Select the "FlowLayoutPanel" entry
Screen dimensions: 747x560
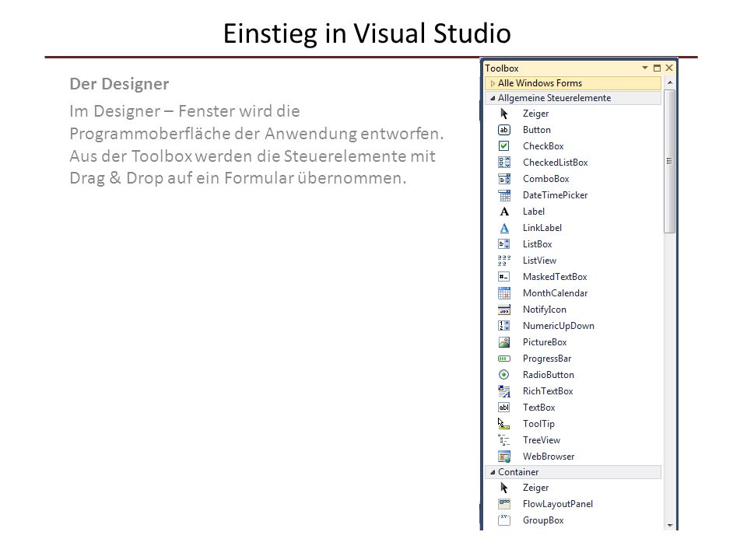point(557,504)
